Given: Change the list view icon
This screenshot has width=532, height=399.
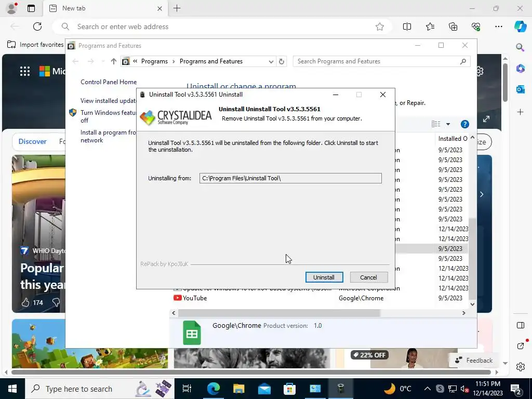Looking at the screenshot, I should tap(436, 124).
